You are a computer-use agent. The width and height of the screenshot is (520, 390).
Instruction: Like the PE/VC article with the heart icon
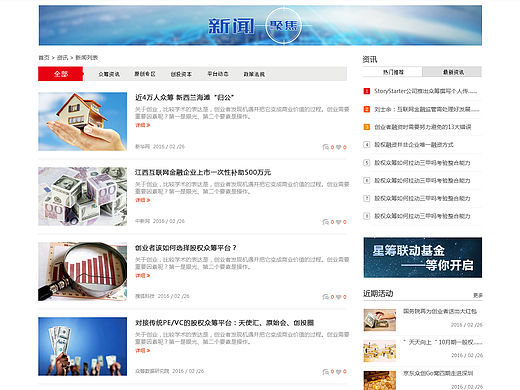click(338, 372)
